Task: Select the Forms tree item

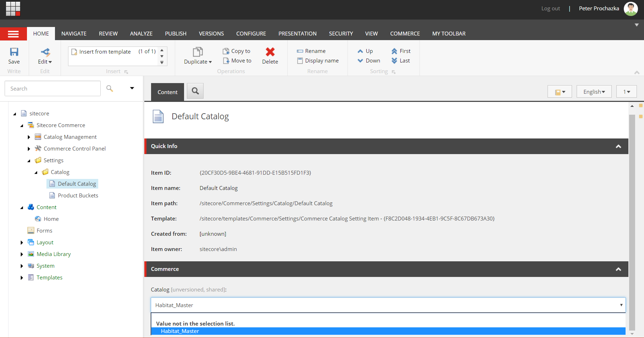Action: (x=44, y=231)
